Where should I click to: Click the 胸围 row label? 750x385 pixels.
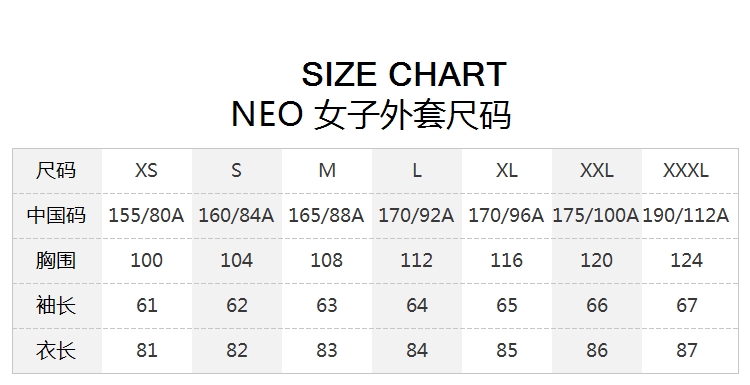[56, 260]
